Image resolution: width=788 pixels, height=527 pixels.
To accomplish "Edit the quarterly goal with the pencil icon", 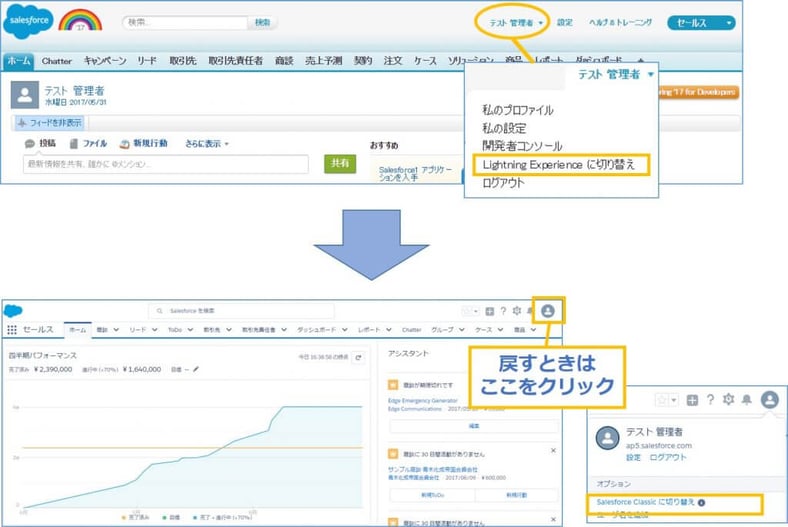I will tap(196, 369).
